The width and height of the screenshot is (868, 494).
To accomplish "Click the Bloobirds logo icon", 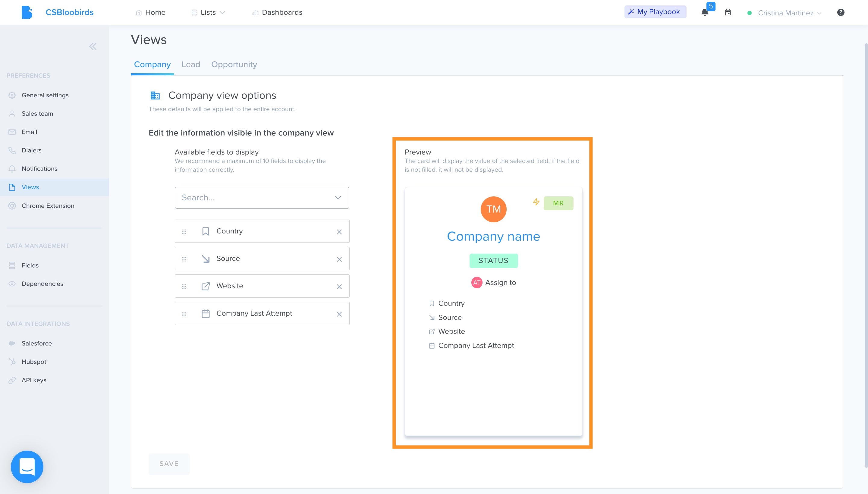I will [27, 13].
